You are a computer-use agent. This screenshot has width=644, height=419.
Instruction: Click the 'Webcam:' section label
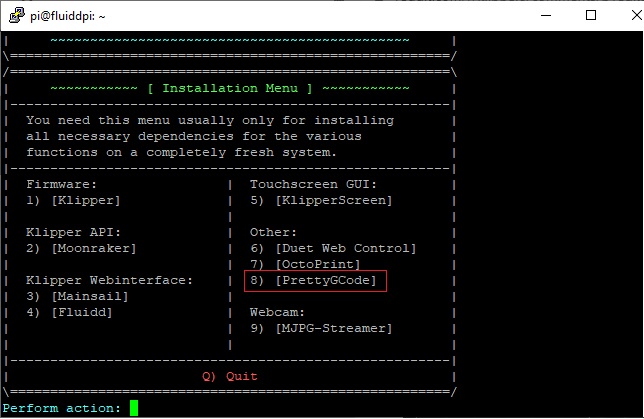(277, 313)
